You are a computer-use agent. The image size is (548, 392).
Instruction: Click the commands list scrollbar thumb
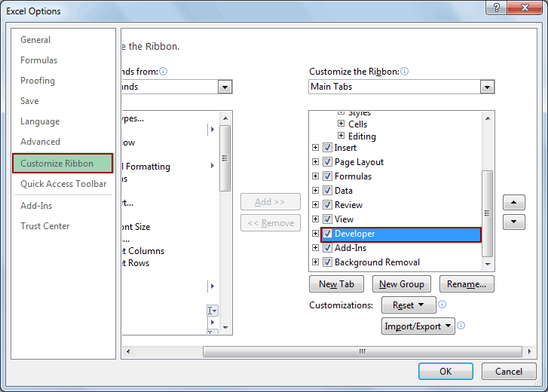(225, 158)
